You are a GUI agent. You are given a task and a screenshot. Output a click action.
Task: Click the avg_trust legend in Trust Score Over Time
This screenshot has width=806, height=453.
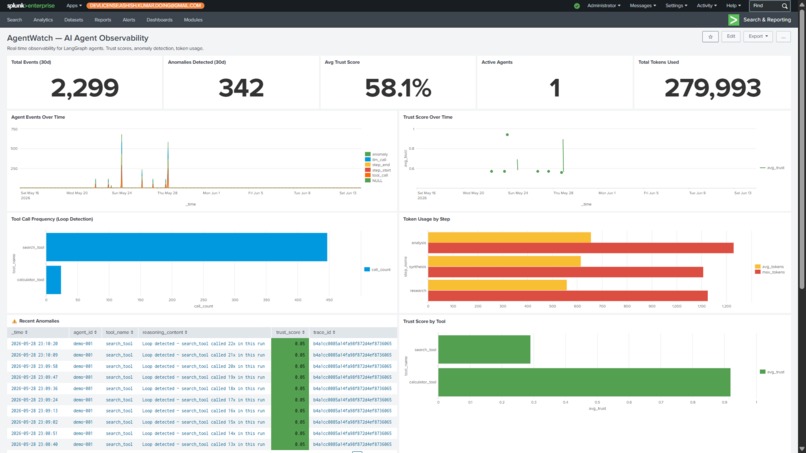pos(772,168)
